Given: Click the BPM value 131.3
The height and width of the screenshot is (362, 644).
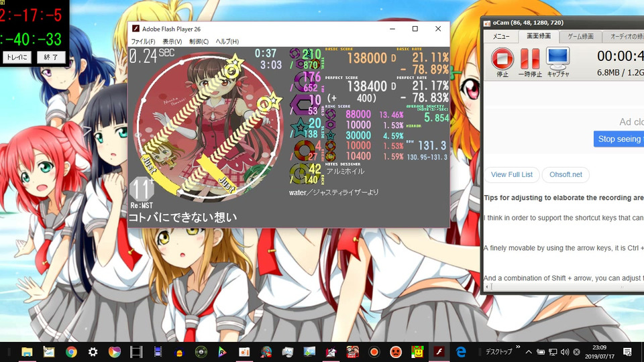Looking at the screenshot, I should pyautogui.click(x=431, y=145).
